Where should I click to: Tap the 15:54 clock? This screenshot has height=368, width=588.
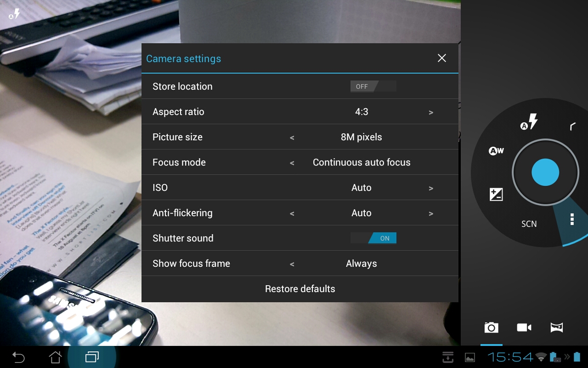[x=510, y=357]
